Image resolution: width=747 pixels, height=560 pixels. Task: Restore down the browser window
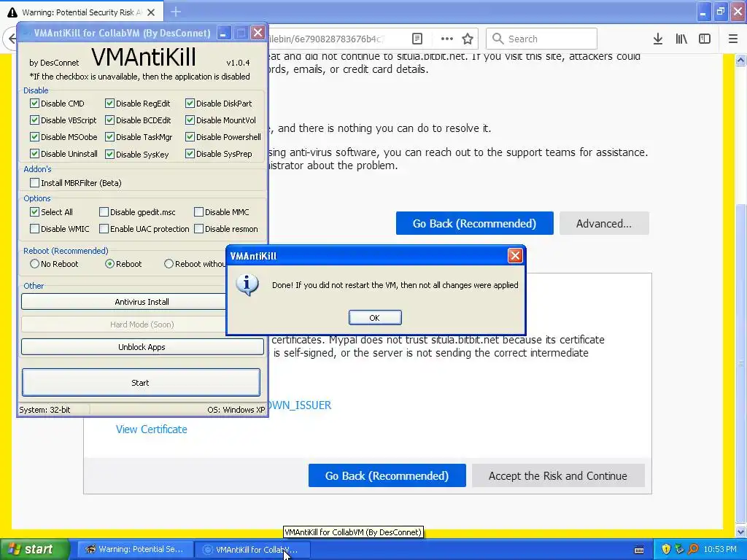point(720,12)
